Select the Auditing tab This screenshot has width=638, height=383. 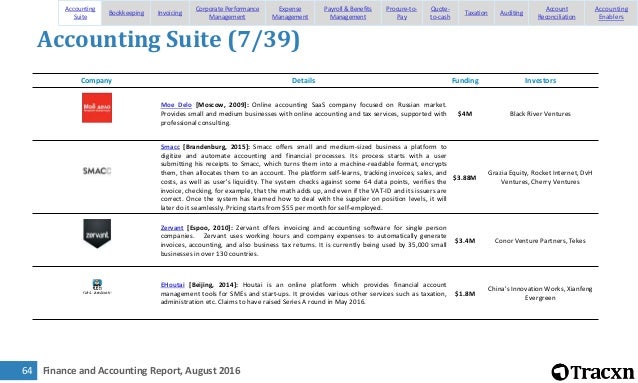pyautogui.click(x=511, y=13)
